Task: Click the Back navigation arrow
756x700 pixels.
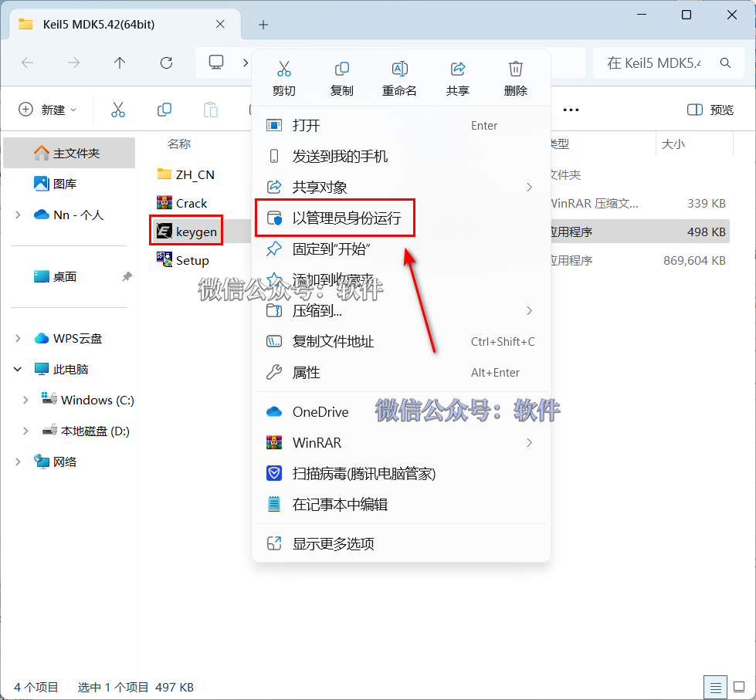Action: [28, 63]
